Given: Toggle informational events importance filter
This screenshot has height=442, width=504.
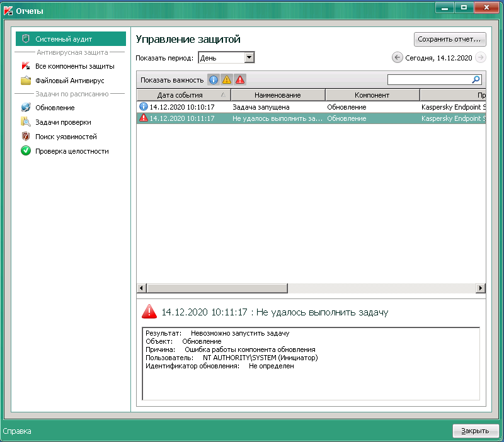Looking at the screenshot, I should [214, 80].
